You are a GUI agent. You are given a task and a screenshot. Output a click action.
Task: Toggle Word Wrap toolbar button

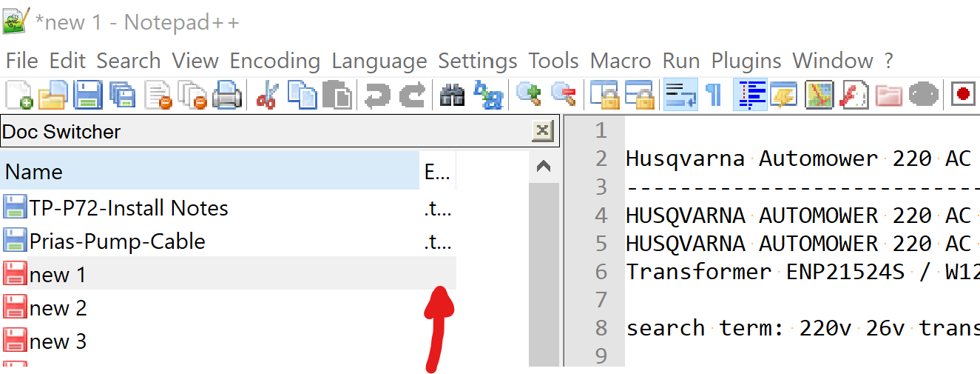tap(680, 95)
